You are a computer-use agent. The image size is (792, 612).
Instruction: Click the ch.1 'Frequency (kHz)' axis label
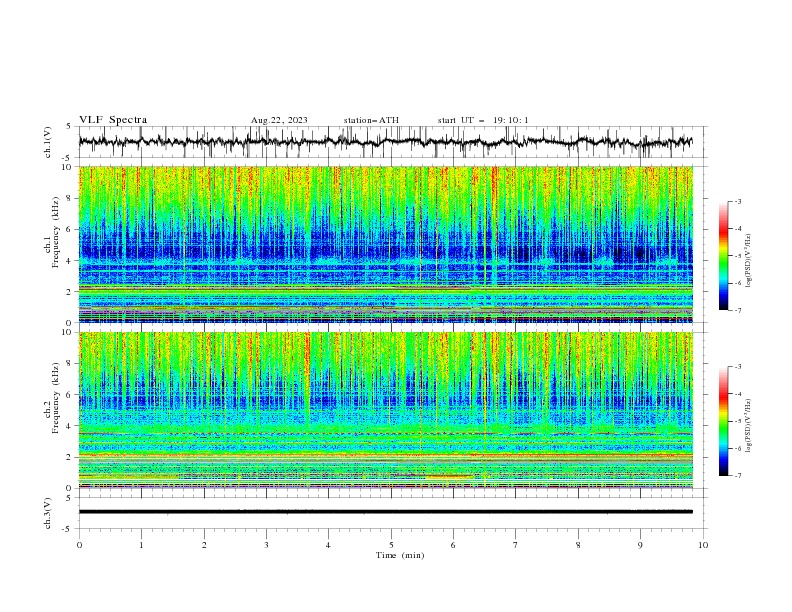(x=56, y=232)
